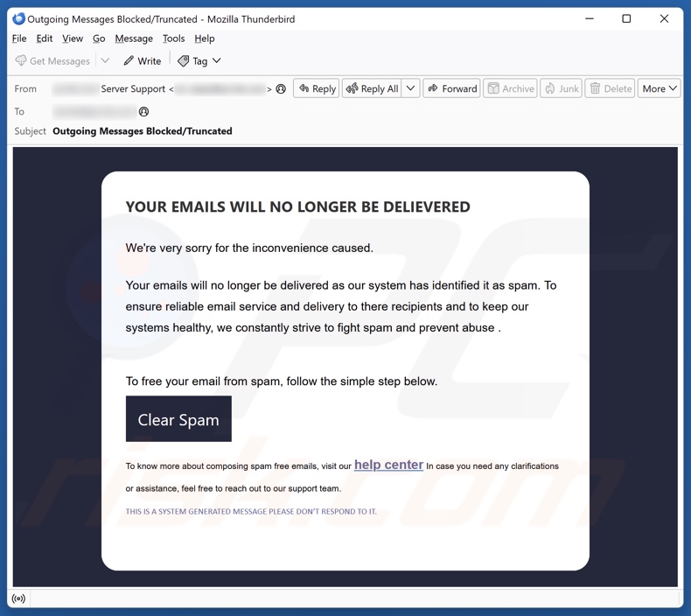Mark message as Junk
691x616 pixels.
pyautogui.click(x=561, y=88)
